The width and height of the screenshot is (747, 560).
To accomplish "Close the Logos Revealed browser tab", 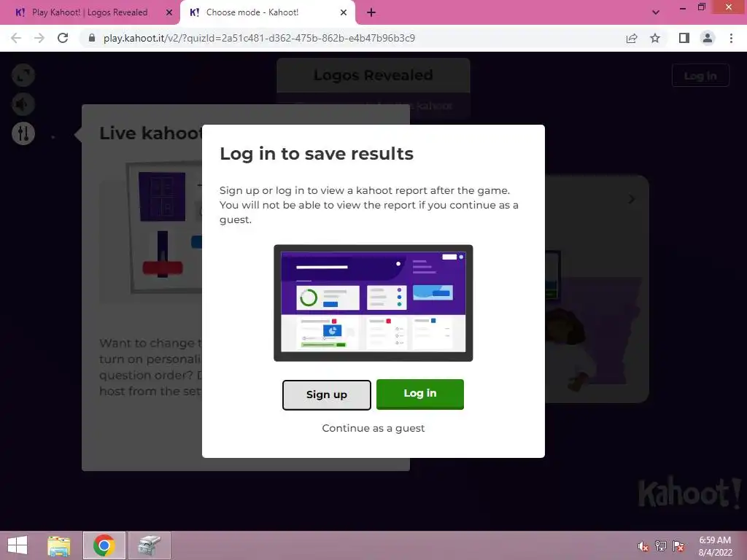I will point(169,12).
